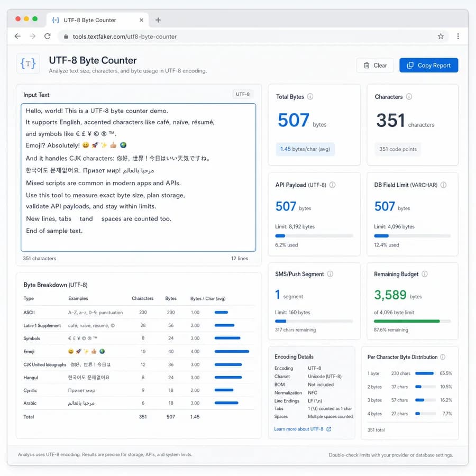Click the Bytes / Char (avg) column header

tap(208, 298)
